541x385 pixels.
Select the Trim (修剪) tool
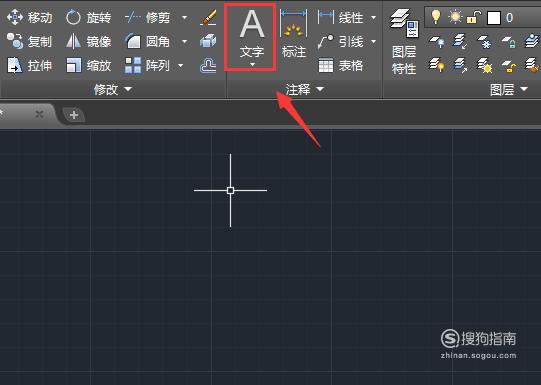coord(148,17)
